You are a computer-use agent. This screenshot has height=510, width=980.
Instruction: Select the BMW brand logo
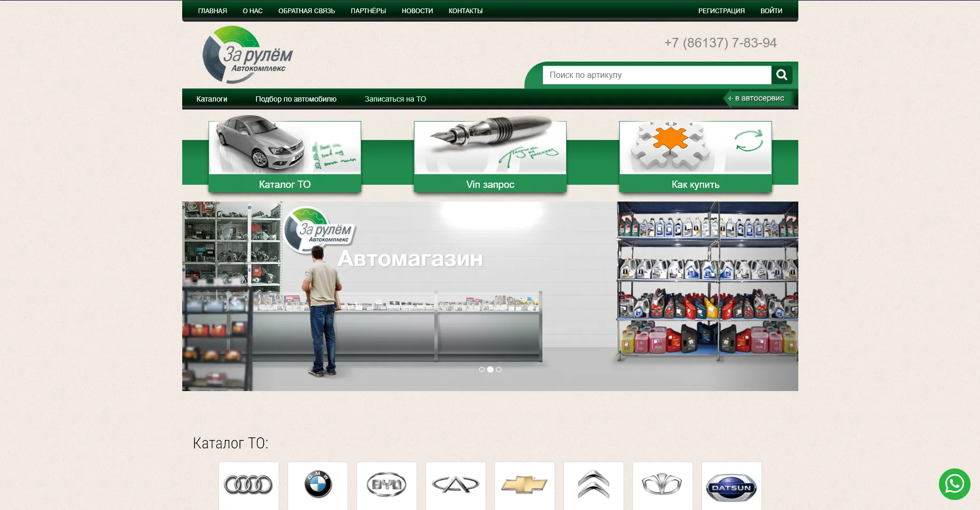[318, 485]
